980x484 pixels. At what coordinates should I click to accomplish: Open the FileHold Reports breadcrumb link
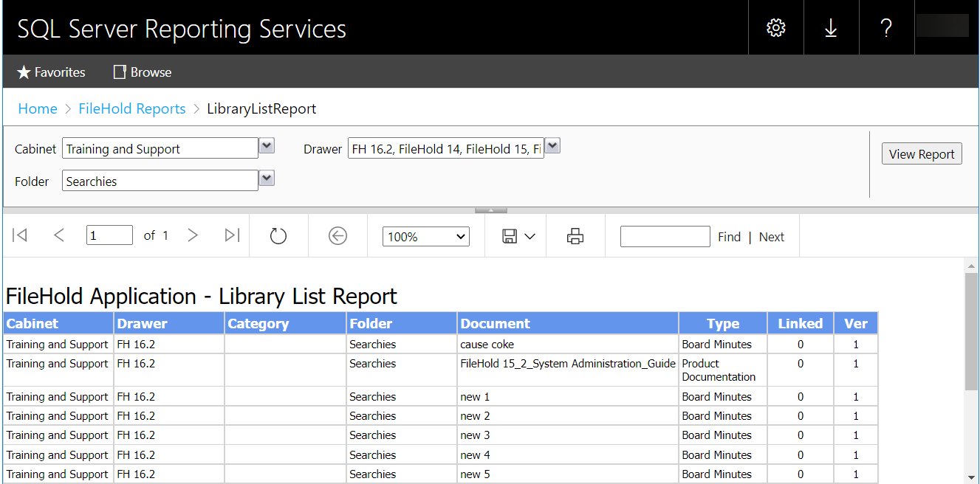click(x=131, y=108)
